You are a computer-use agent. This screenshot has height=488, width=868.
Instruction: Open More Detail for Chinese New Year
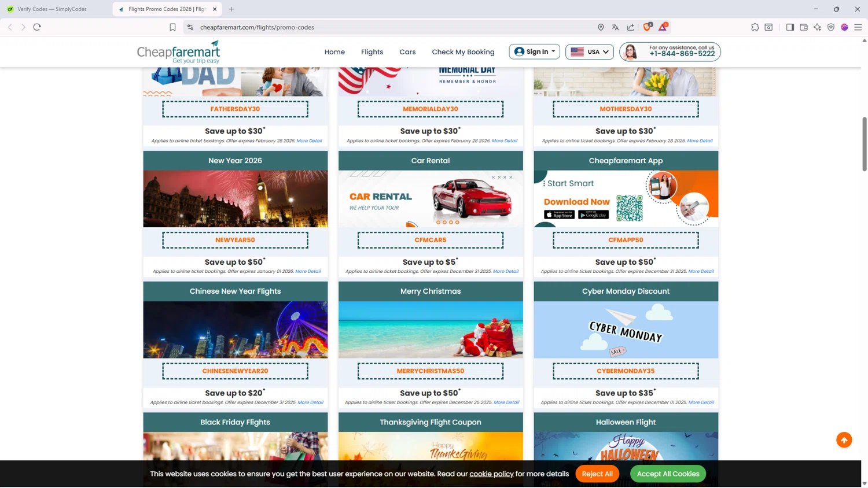click(310, 402)
